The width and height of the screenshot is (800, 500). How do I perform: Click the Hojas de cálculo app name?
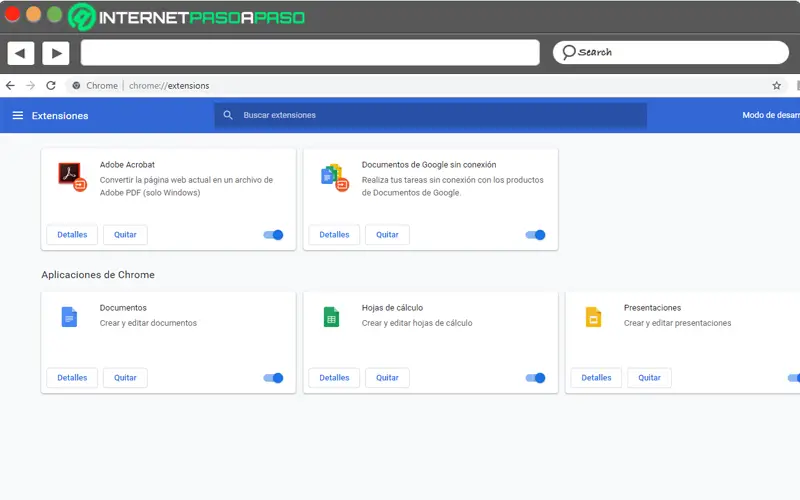point(392,308)
